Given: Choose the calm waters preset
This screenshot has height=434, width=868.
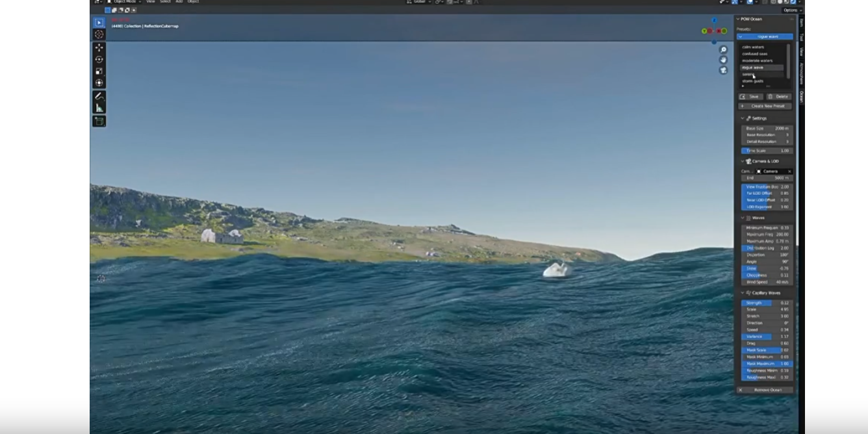Looking at the screenshot, I should (753, 47).
